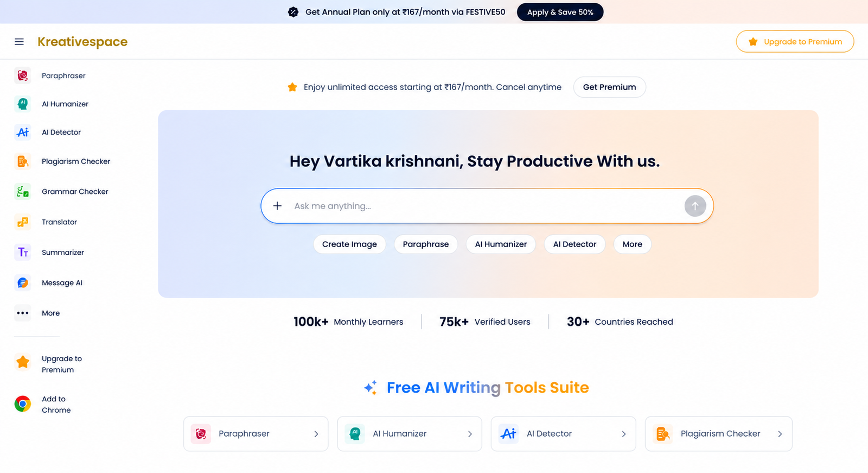Open Translator from the sidebar
This screenshot has height=473, width=868.
click(x=59, y=222)
